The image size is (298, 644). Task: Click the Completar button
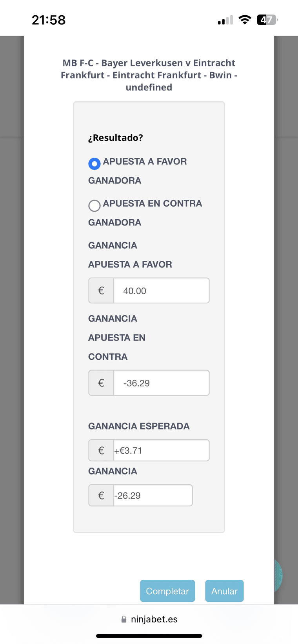coord(167,591)
